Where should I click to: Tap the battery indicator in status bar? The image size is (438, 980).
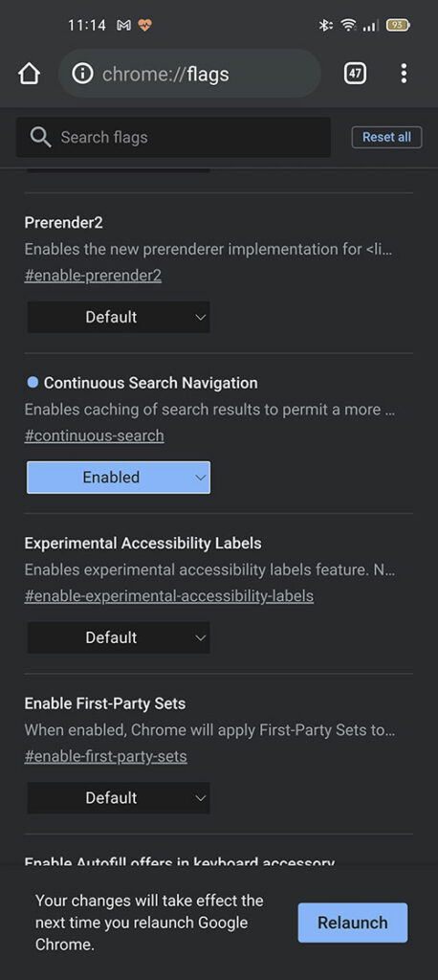pos(398,26)
